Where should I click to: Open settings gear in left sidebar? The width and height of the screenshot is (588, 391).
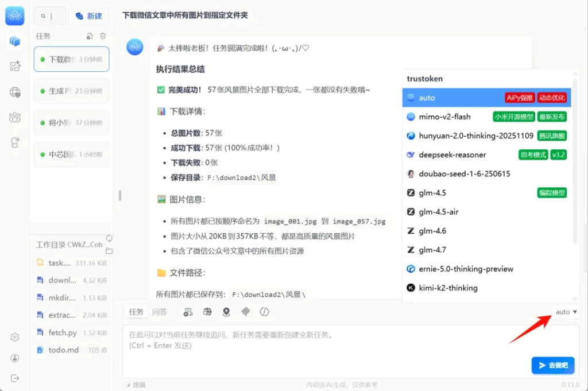click(15, 337)
